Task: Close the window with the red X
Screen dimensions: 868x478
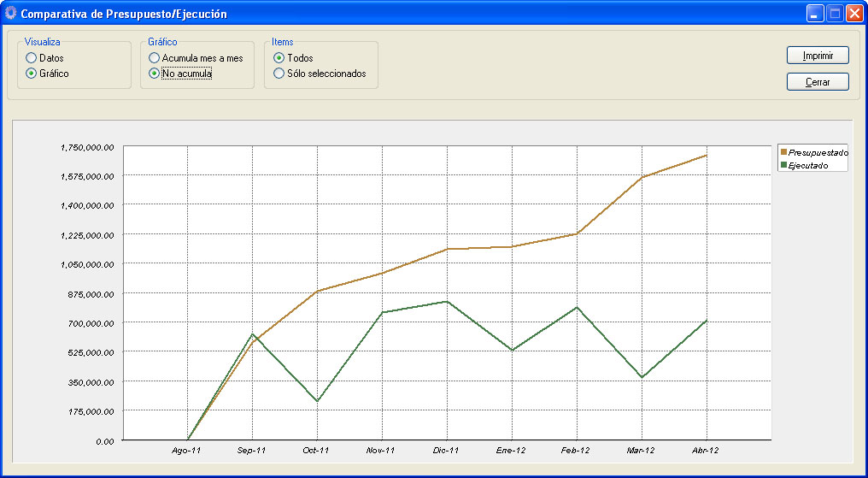Action: (853, 14)
